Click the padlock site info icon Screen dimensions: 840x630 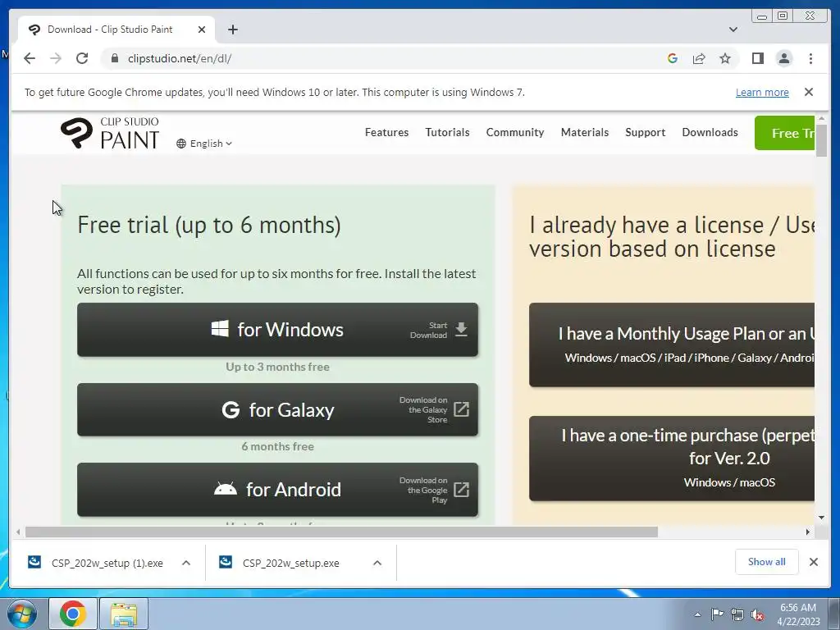(x=114, y=58)
